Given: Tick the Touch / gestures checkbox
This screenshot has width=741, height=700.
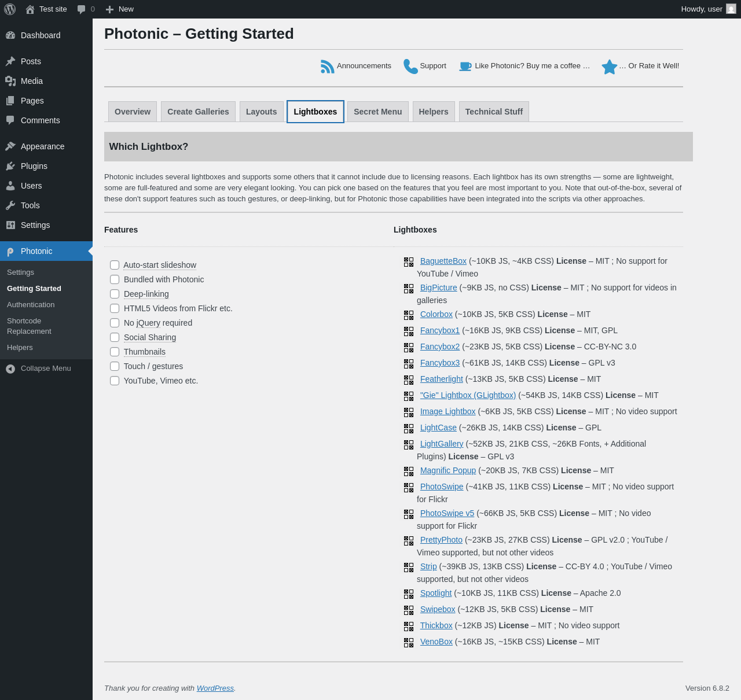Looking at the screenshot, I should pyautogui.click(x=115, y=366).
